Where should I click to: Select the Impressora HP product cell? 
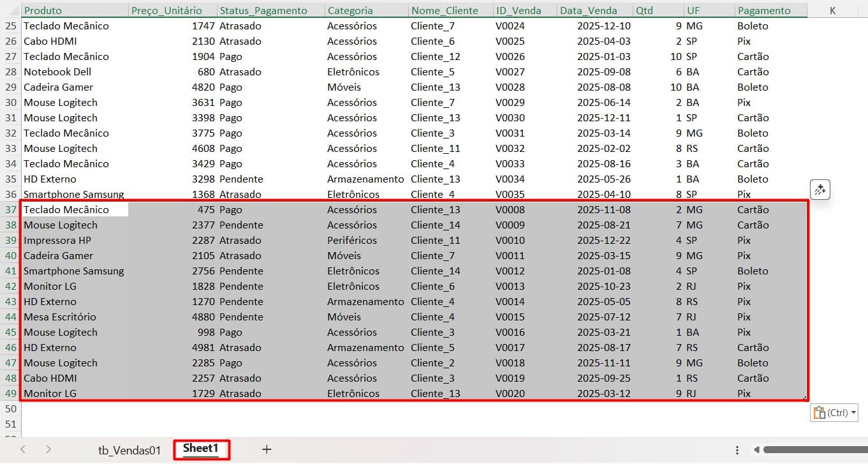tap(57, 241)
